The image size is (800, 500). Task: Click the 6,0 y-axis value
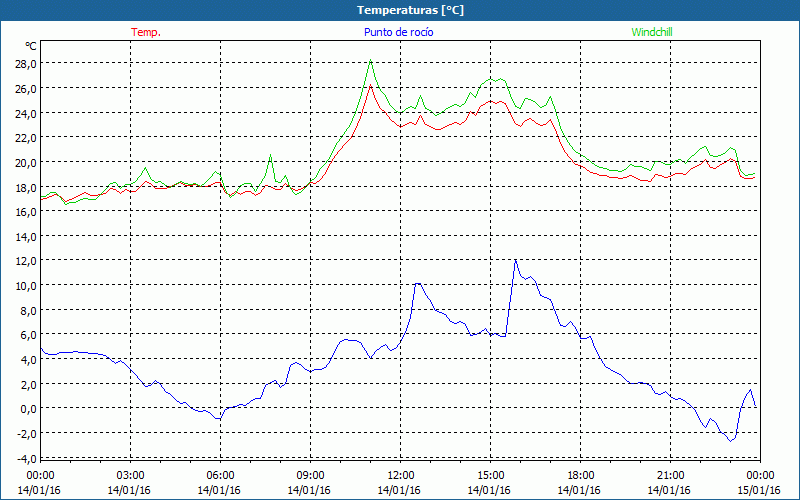pos(29,335)
